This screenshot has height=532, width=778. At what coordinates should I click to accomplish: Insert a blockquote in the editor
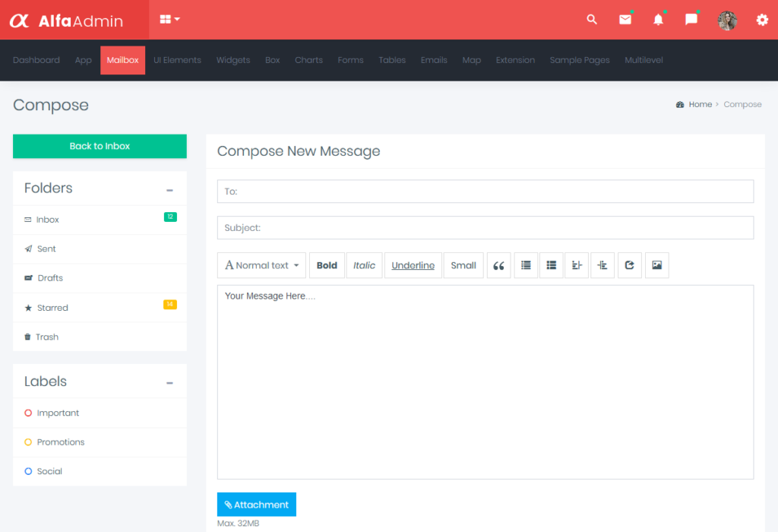tap(498, 264)
